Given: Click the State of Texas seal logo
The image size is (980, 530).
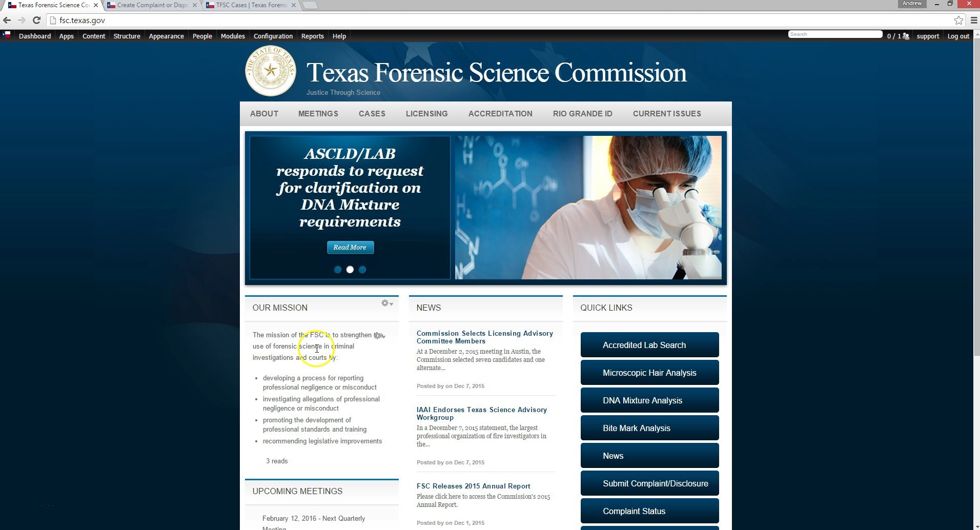Looking at the screenshot, I should [x=271, y=71].
